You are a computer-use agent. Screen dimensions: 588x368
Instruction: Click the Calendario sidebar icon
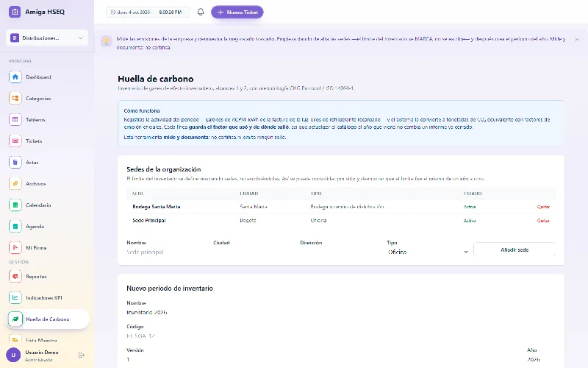click(15, 205)
